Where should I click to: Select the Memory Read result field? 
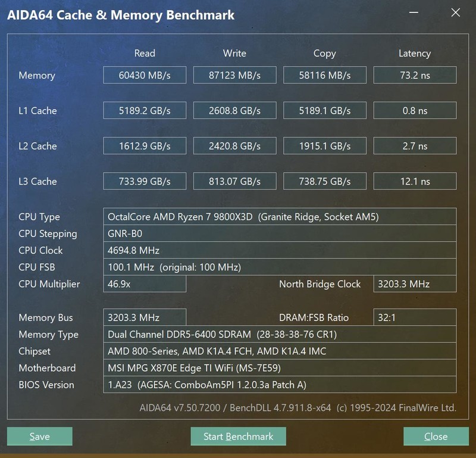(145, 74)
